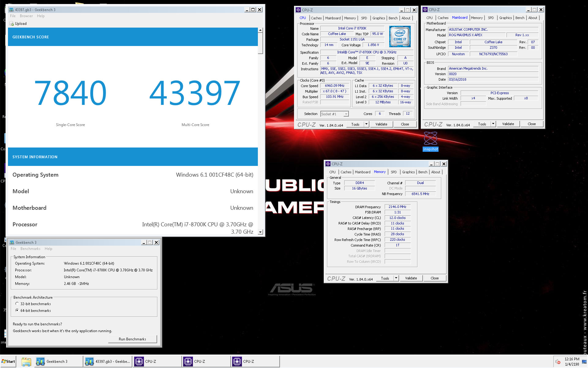Open Benchmarks menu in Geekbench 3 window
The height and width of the screenshot is (368, 588).
point(30,249)
